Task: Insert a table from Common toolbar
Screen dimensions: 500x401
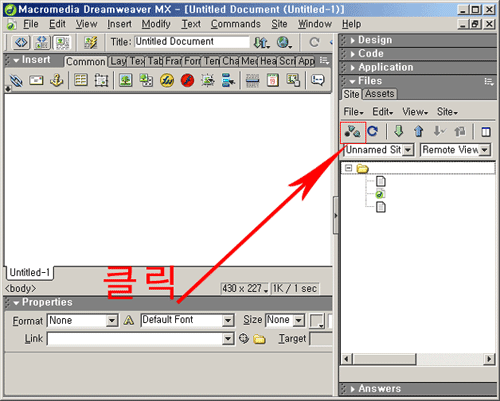Action: pos(81,80)
